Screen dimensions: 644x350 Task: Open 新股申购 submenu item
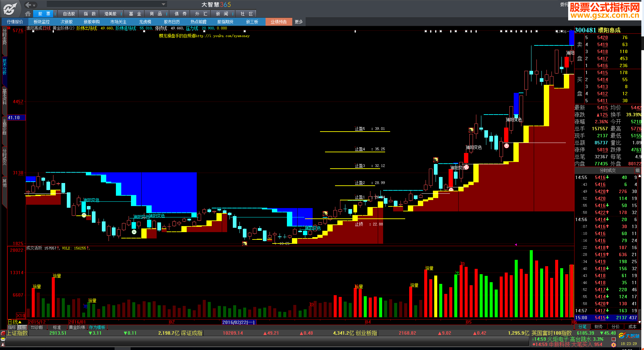(x=92, y=22)
